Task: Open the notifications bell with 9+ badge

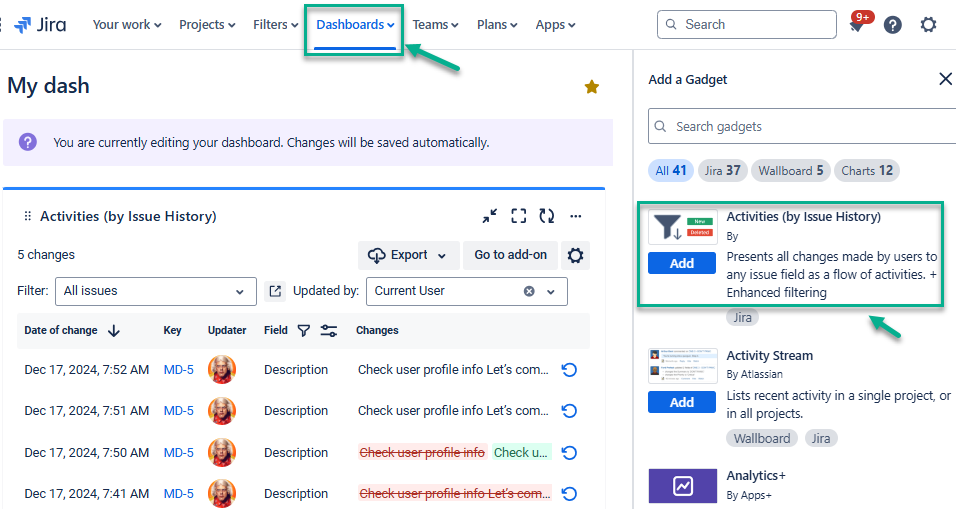Action: [x=860, y=23]
